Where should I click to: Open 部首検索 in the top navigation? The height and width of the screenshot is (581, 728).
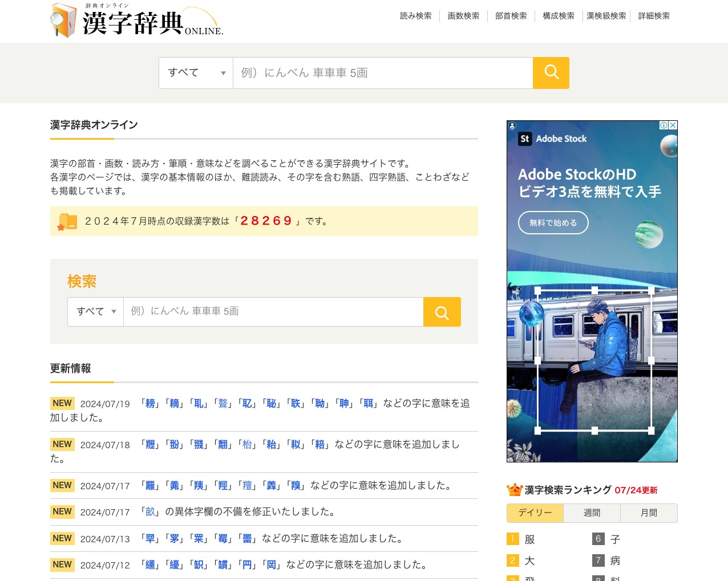pos(511,16)
